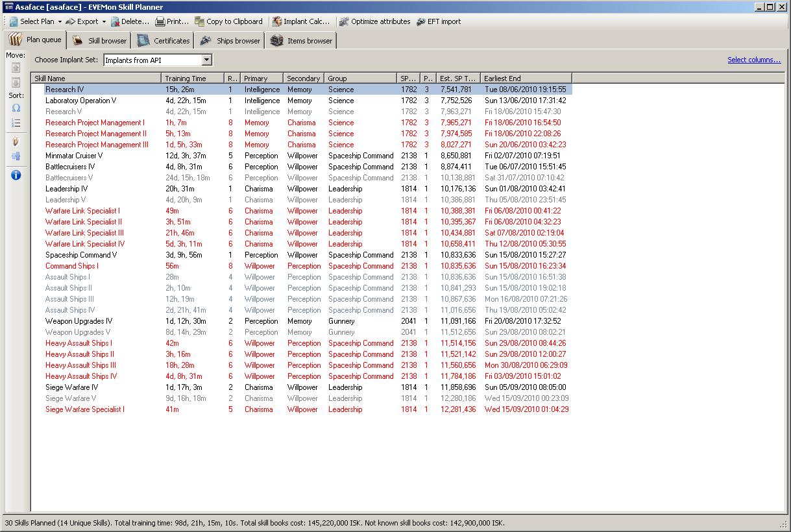Click the Move up arrow button
The width and height of the screenshot is (791, 532).
pos(16,67)
